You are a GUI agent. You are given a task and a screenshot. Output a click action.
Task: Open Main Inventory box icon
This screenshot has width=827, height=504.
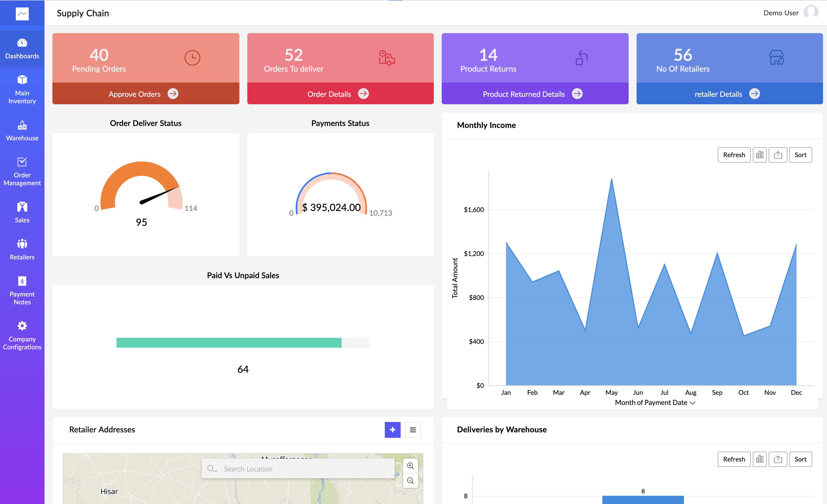22,80
